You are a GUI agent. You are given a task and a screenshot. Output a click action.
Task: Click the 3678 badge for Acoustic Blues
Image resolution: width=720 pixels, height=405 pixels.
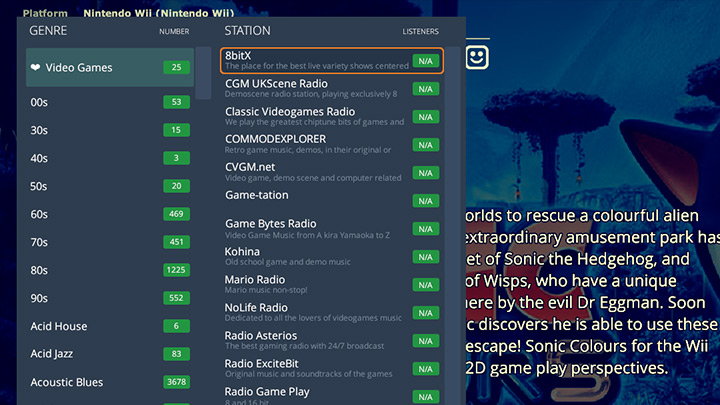coord(176,382)
